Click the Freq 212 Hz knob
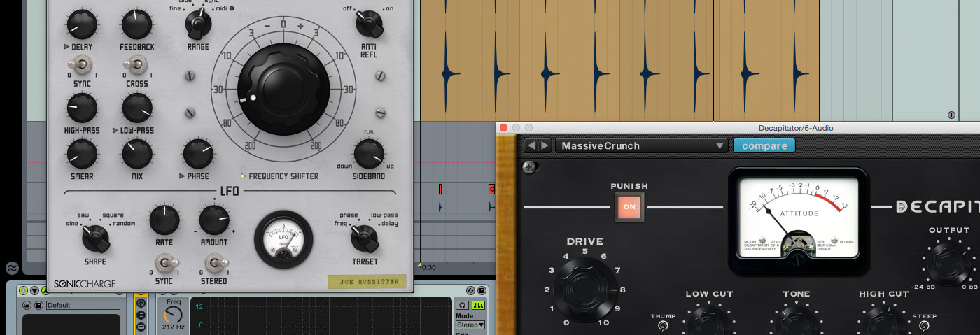The width and height of the screenshot is (980, 335). click(x=173, y=315)
